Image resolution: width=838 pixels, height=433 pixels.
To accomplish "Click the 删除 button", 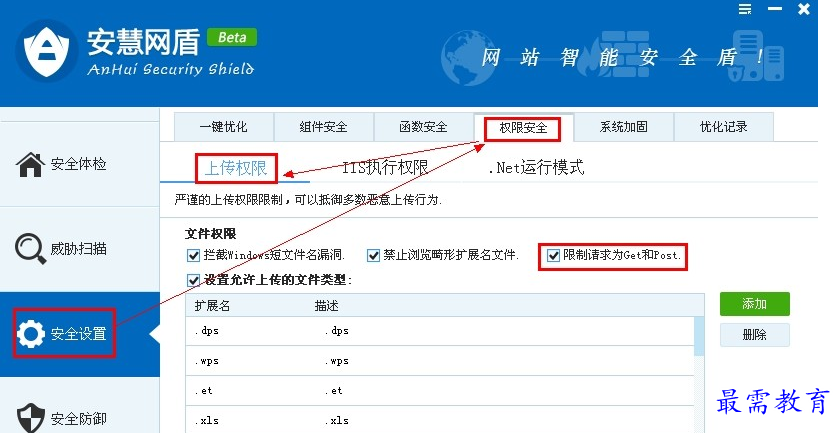I will pyautogui.click(x=755, y=335).
